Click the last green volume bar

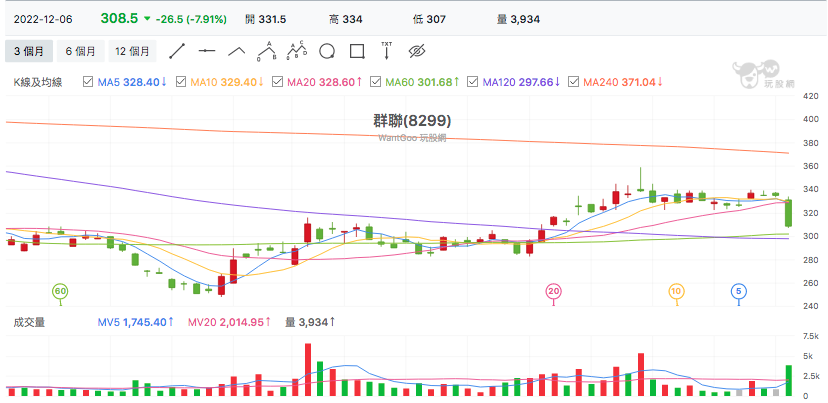[788, 380]
